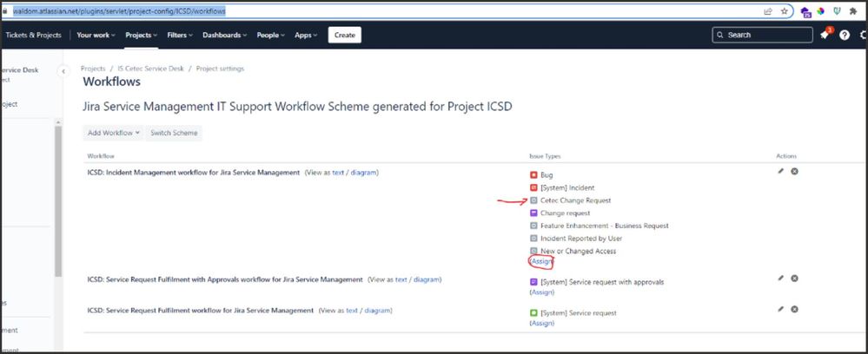Click the Workflows page heading
The height and width of the screenshot is (354, 868).
point(112,82)
